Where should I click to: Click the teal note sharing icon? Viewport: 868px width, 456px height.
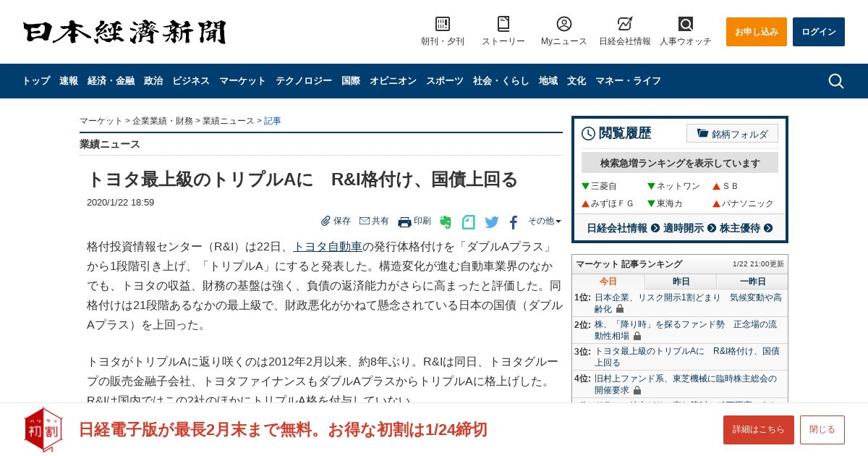pos(469,222)
